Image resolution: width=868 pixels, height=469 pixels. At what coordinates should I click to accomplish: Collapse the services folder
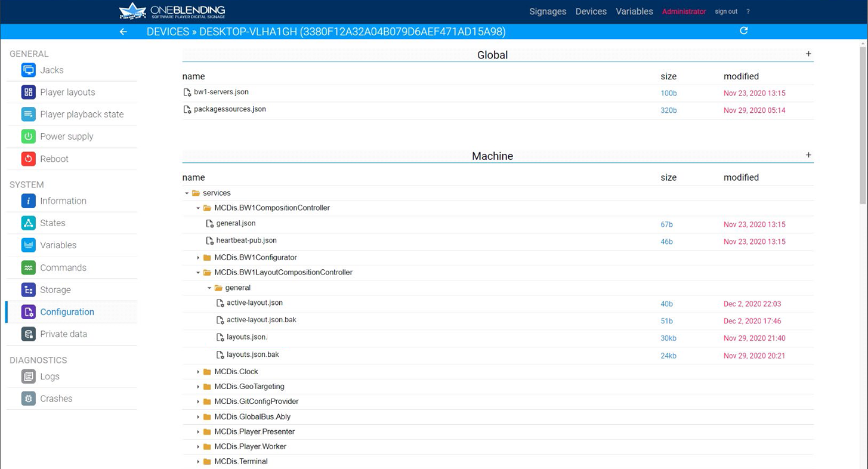pos(187,193)
